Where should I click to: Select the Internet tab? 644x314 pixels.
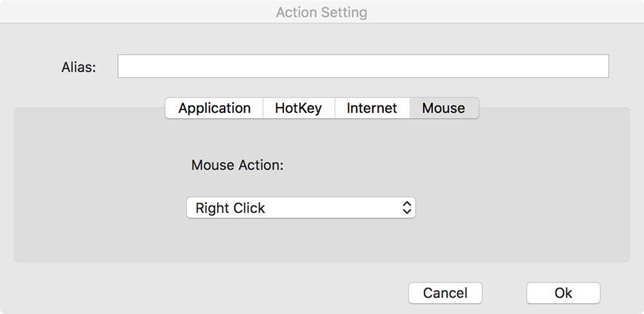click(372, 108)
